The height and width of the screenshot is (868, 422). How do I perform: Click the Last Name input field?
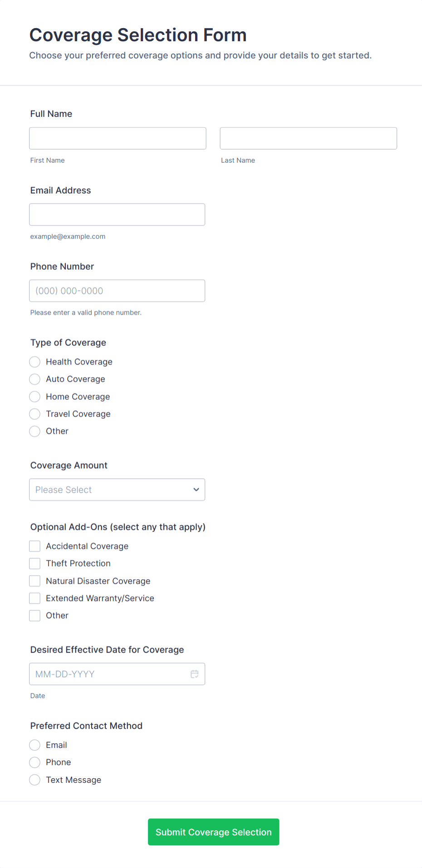tap(308, 138)
